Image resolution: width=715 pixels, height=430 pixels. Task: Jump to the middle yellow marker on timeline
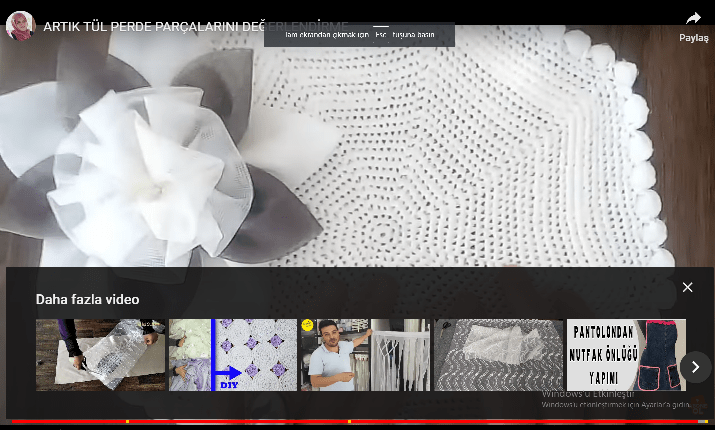(x=349, y=422)
